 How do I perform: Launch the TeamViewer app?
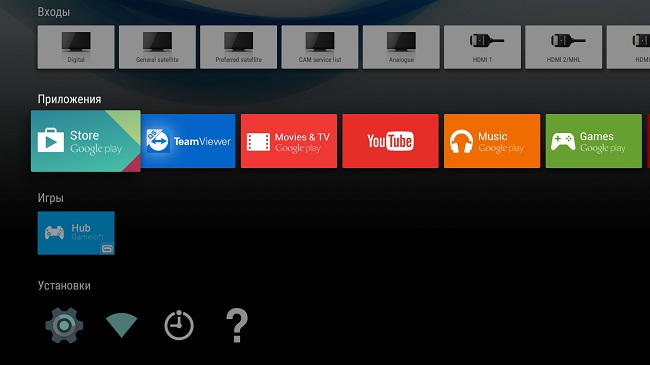click(x=188, y=141)
